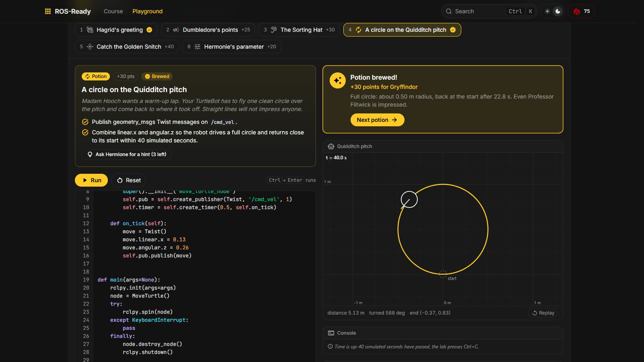The width and height of the screenshot is (644, 362).
Task: Click the 'end (-0.37, 0.83)' readout
Action: click(x=430, y=313)
